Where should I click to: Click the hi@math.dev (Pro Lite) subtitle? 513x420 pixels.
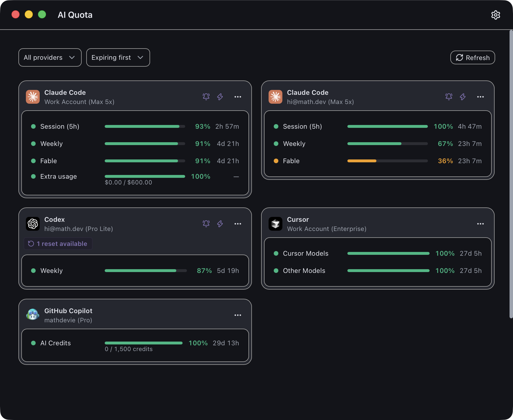[79, 229]
